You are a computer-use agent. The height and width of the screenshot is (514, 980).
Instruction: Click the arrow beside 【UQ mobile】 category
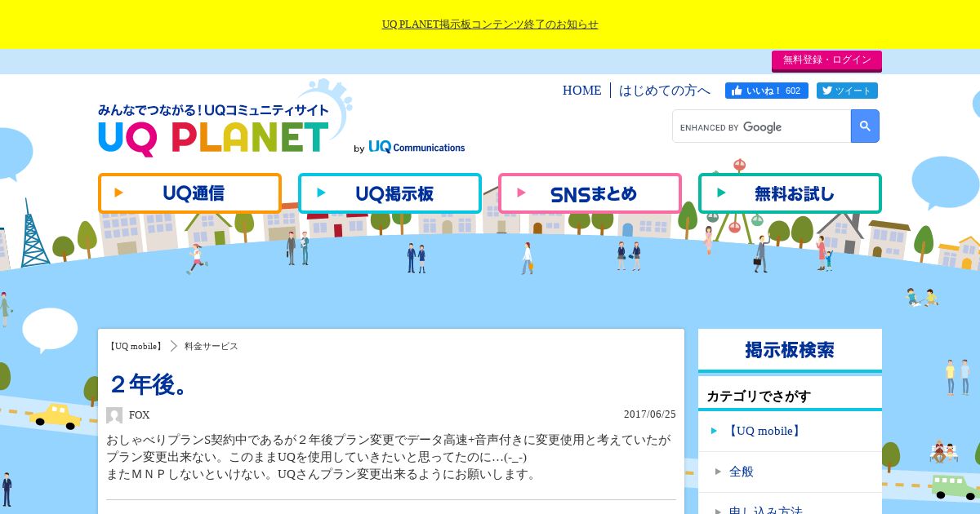click(x=715, y=431)
